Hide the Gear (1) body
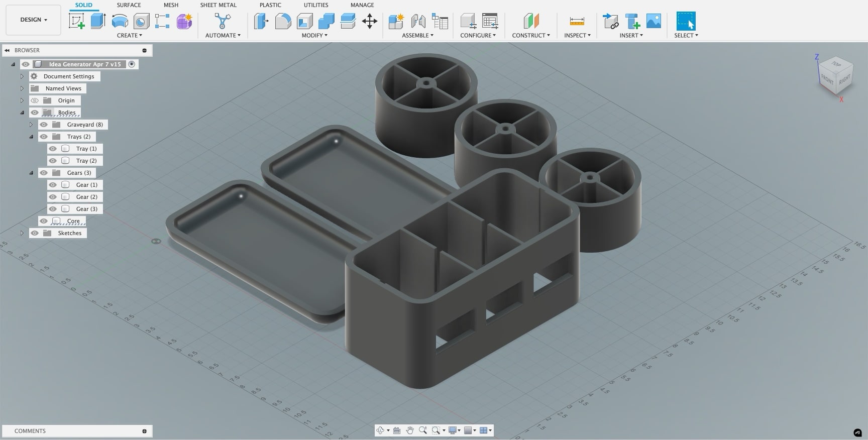868x440 pixels. (53, 185)
